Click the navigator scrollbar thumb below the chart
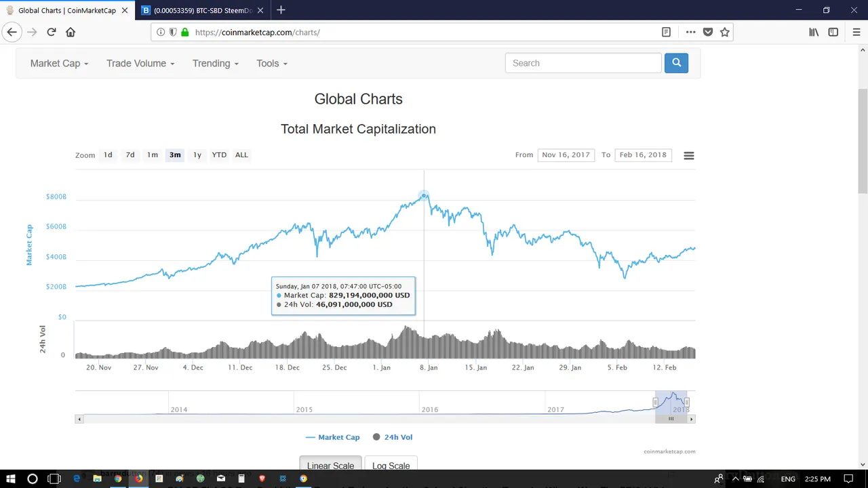868x488 pixels. [671, 419]
